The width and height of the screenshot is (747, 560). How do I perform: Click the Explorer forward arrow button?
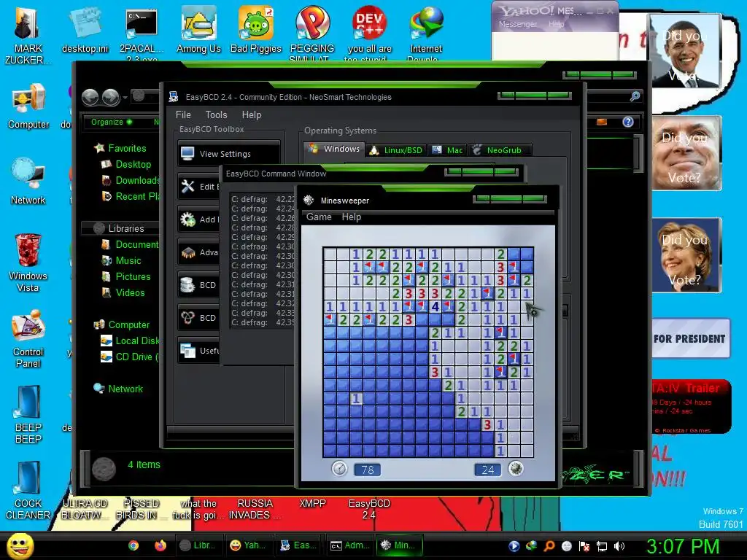(x=111, y=97)
